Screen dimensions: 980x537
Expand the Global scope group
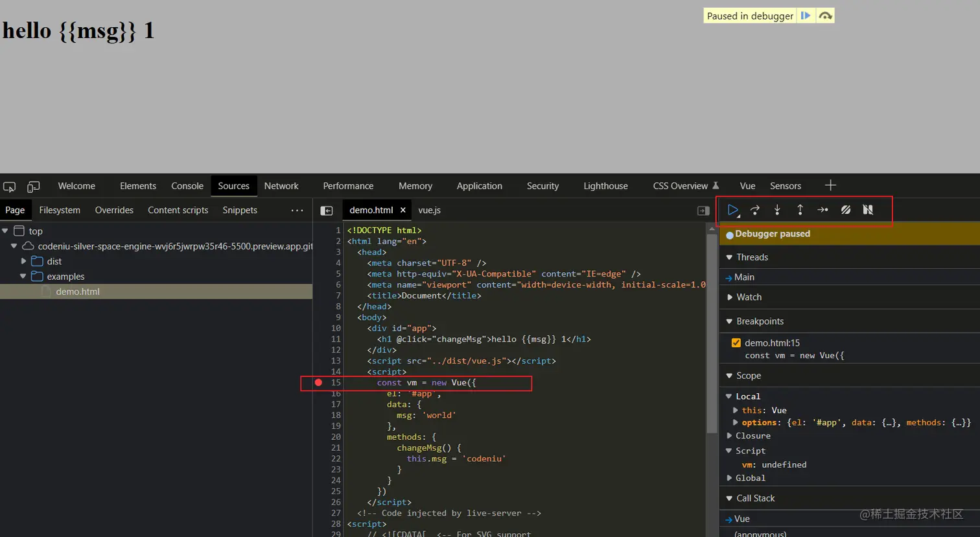(x=729, y=478)
